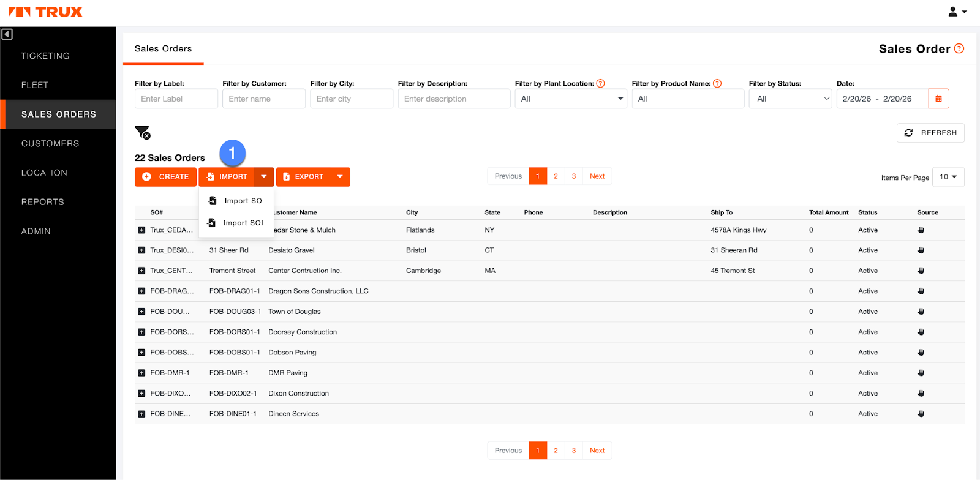Click the source hand icon for Trux_CEDA row

tap(921, 230)
